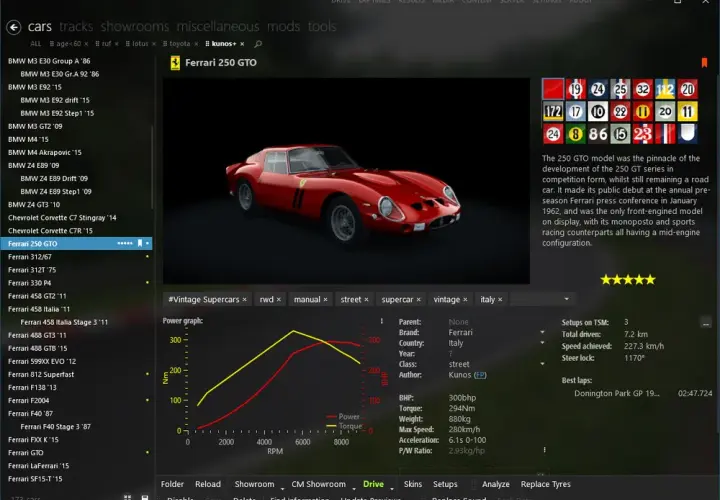Switch to the tracks section
Screen dimensions: 720x500
tap(76, 27)
